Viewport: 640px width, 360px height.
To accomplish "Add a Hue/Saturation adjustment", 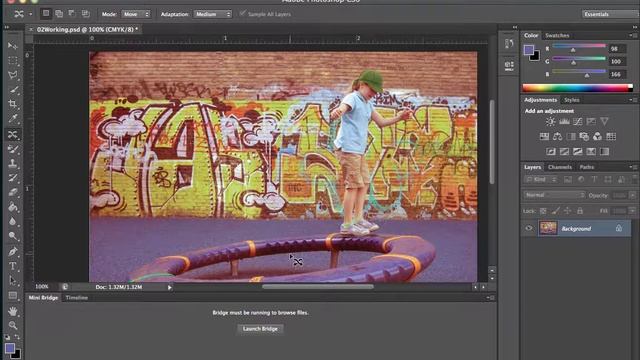I will coord(544,136).
